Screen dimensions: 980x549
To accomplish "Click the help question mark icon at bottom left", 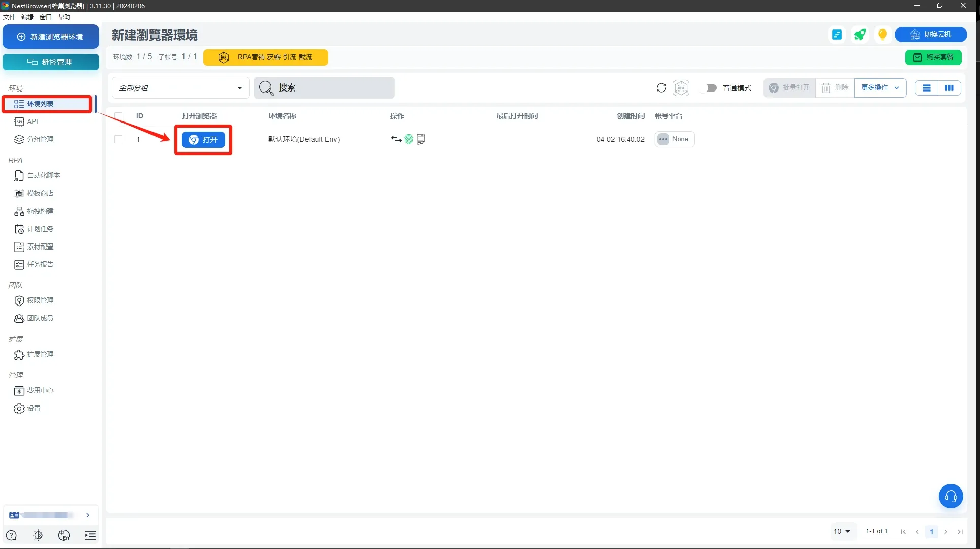I will pyautogui.click(x=11, y=535).
